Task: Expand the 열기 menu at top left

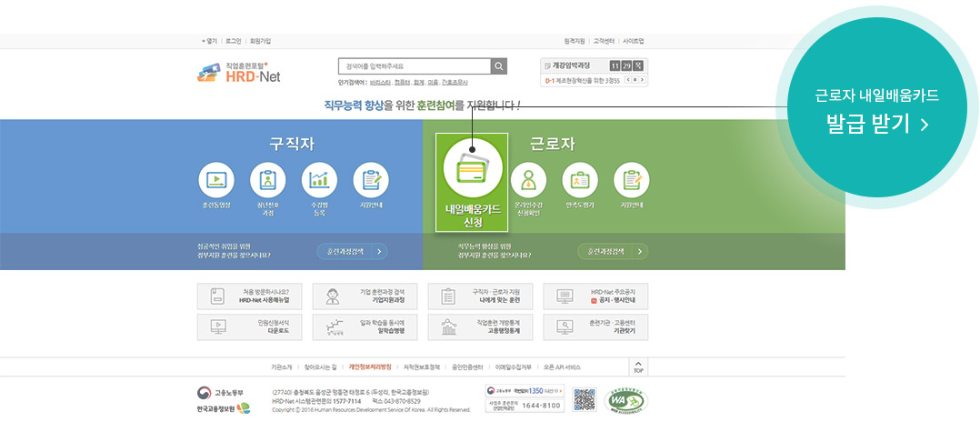Action: [209, 41]
